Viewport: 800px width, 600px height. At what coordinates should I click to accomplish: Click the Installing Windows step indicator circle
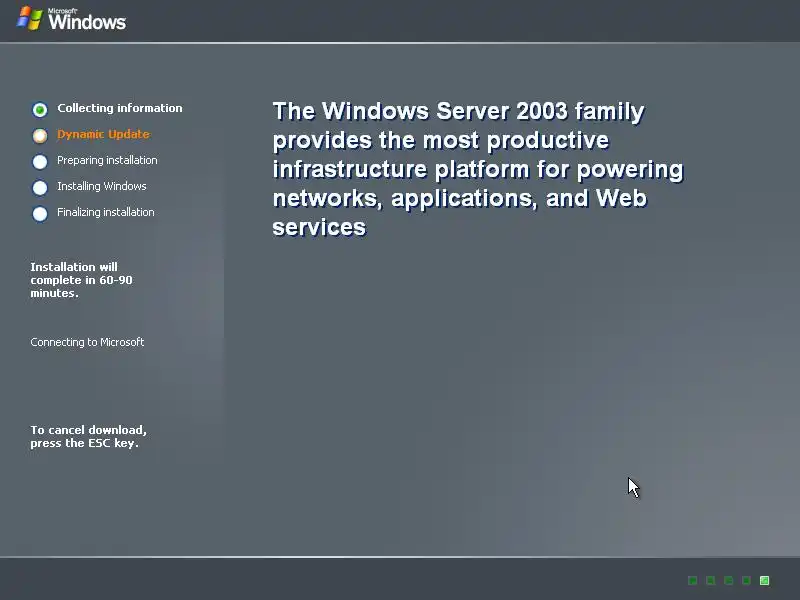[40, 187]
